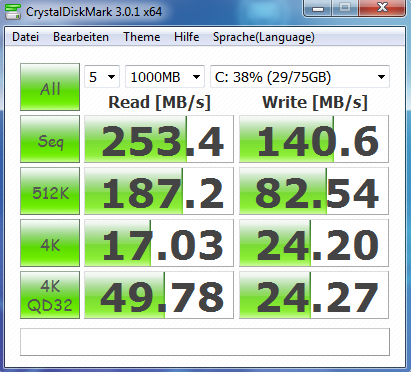Open the Sprache(Language) menu
Screen dimensions: 411x372
click(264, 37)
